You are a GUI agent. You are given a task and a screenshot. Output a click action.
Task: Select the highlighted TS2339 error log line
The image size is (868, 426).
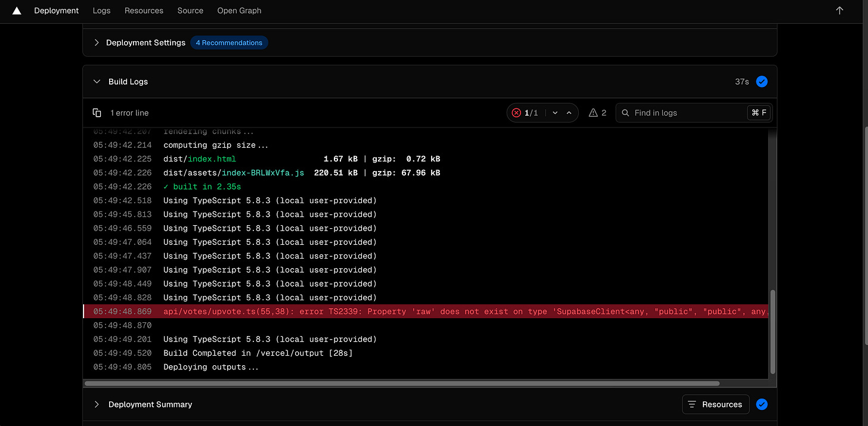pos(417,311)
